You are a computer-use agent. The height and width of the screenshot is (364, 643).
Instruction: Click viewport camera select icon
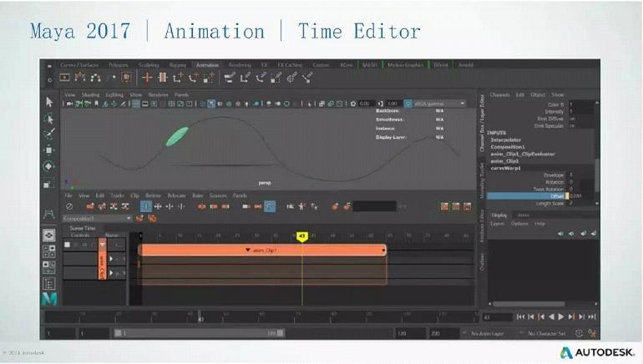[x=69, y=104]
